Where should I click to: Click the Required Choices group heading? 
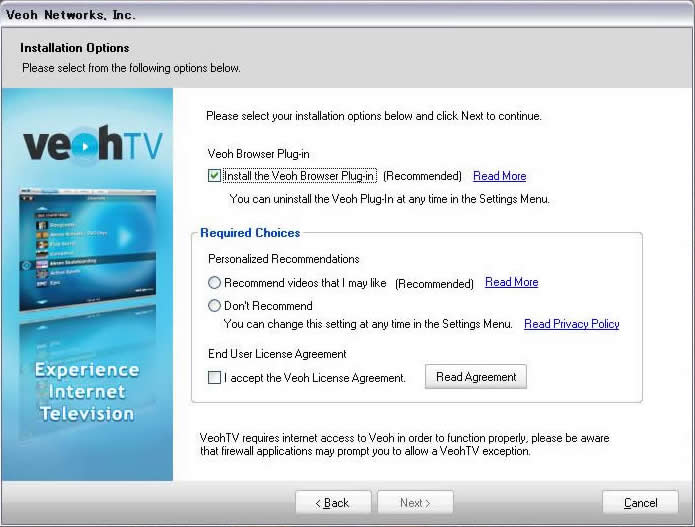(x=250, y=233)
